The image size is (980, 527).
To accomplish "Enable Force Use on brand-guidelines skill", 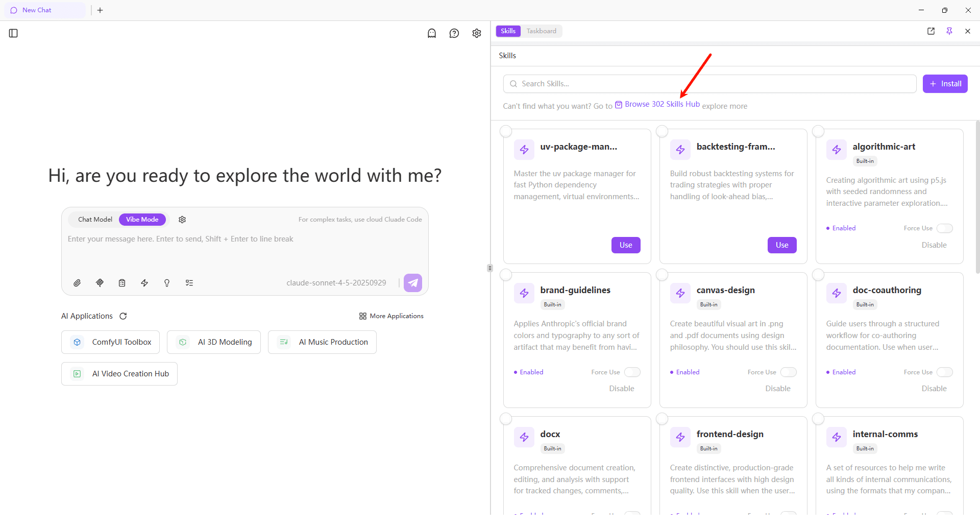I will 632,372.
